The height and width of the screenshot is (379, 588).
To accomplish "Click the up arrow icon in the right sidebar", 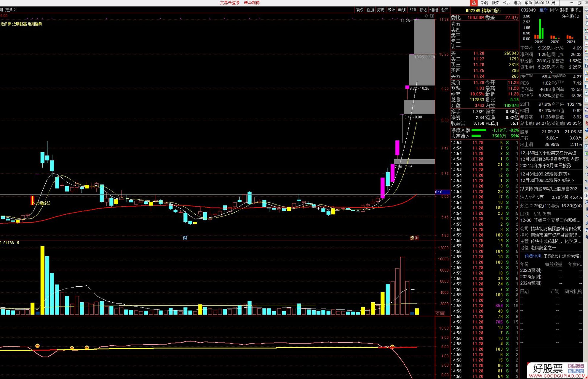I will point(586,17).
